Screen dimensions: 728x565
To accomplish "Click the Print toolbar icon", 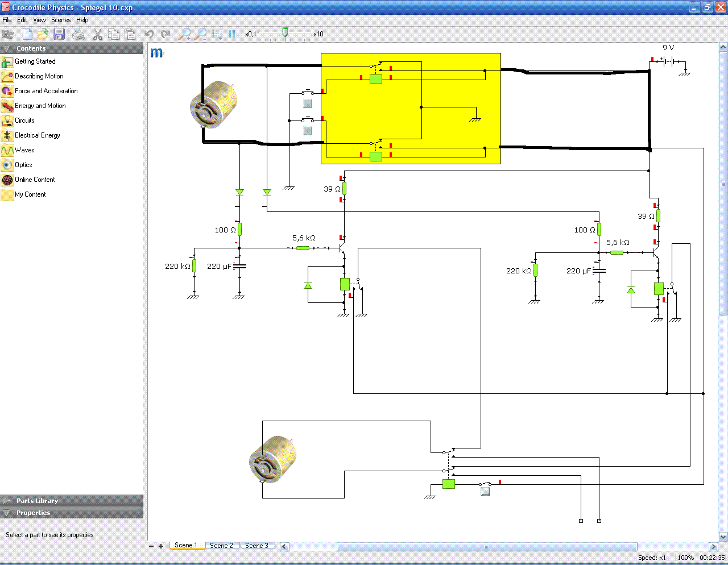I will point(78,34).
